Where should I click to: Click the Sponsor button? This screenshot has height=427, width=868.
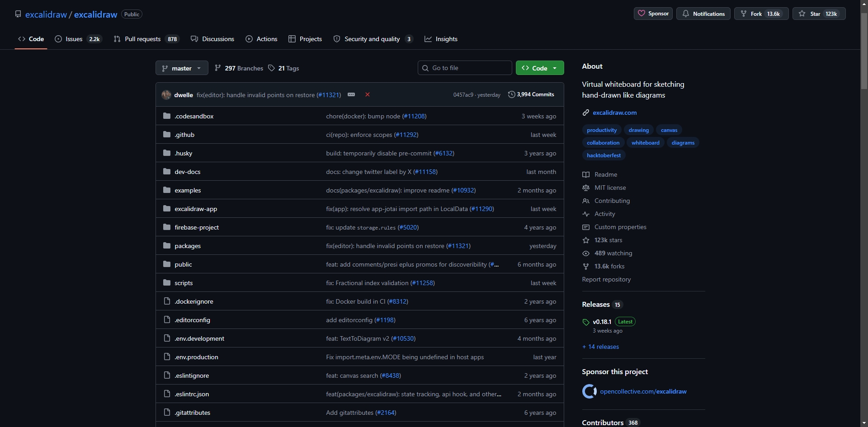point(653,14)
